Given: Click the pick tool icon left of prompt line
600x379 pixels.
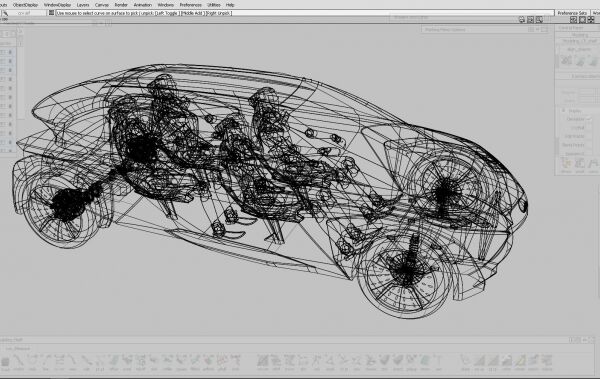Looking at the screenshot, I should tap(5, 13).
